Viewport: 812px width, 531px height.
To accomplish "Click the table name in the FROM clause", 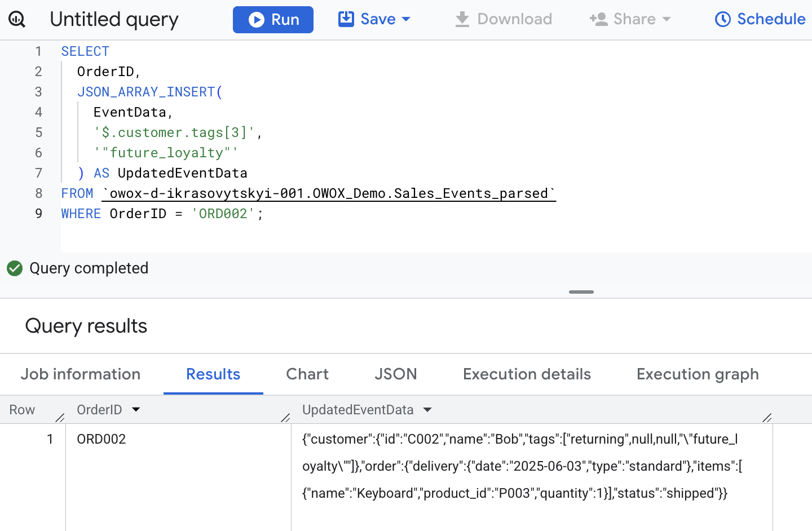I will pyautogui.click(x=329, y=193).
